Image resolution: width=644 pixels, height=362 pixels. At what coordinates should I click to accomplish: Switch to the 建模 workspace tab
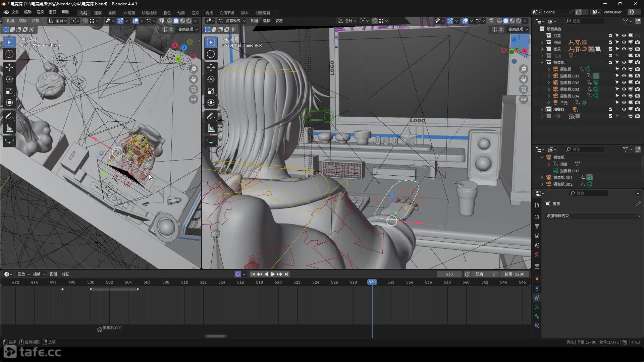(x=98, y=13)
